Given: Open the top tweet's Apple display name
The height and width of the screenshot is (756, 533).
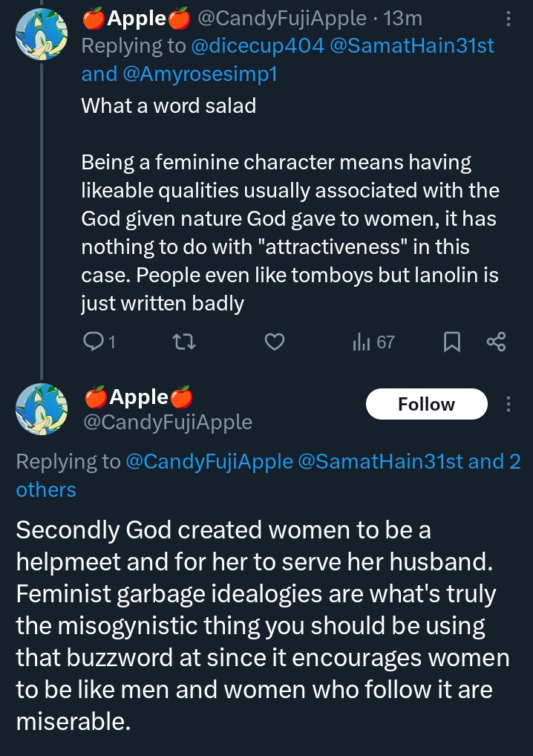Looking at the screenshot, I should point(137,18).
